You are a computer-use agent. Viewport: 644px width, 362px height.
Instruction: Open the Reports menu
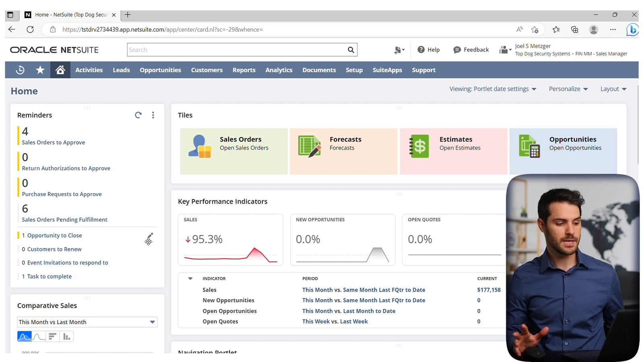click(244, 70)
